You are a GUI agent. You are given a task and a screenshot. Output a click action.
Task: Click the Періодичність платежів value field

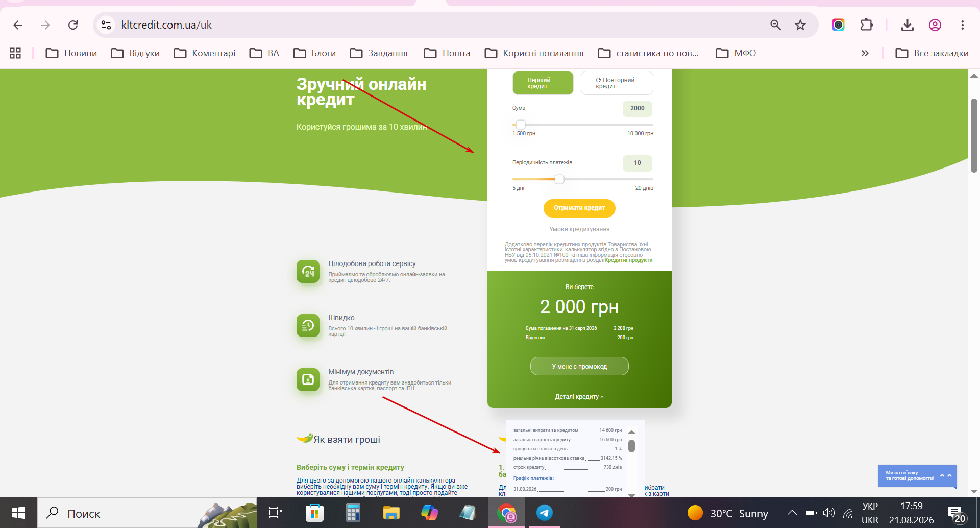pyautogui.click(x=638, y=163)
